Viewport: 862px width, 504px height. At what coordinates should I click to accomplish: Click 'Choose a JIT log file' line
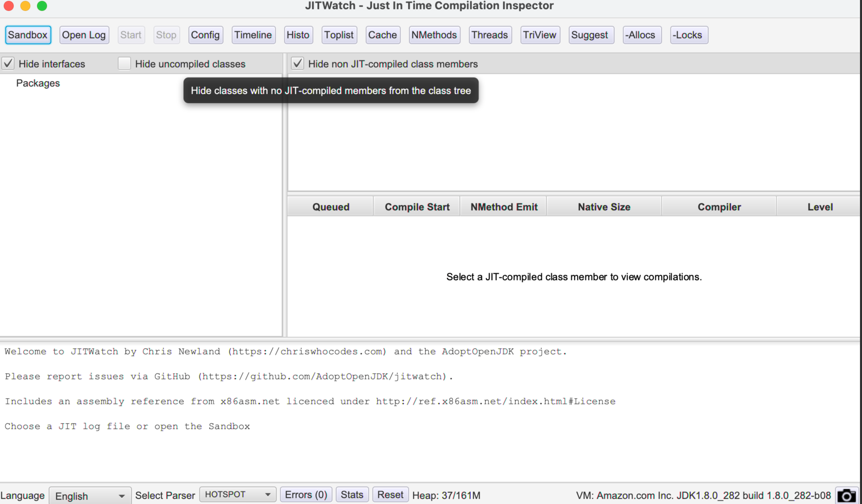127,426
